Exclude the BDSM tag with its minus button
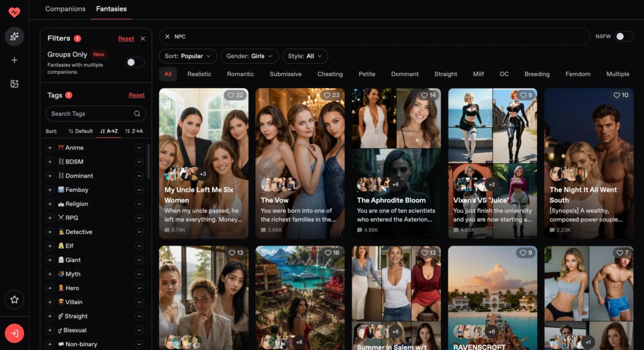The height and width of the screenshot is (350, 644). pos(139,162)
